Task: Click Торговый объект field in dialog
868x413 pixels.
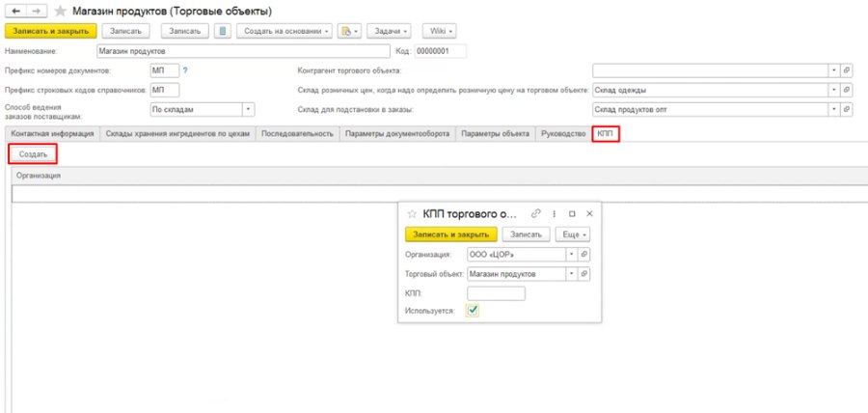Action: click(x=517, y=273)
